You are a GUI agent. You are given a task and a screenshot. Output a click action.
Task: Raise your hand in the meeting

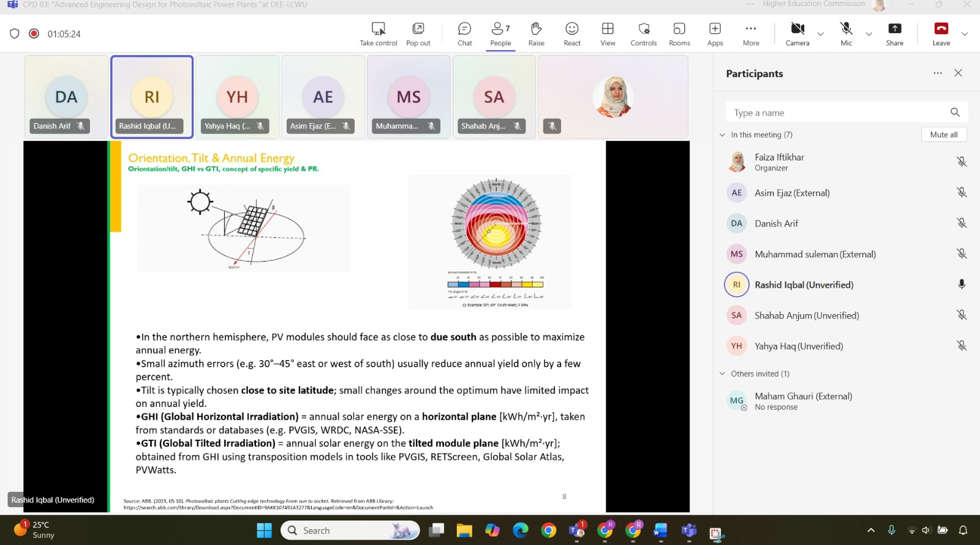tap(536, 34)
